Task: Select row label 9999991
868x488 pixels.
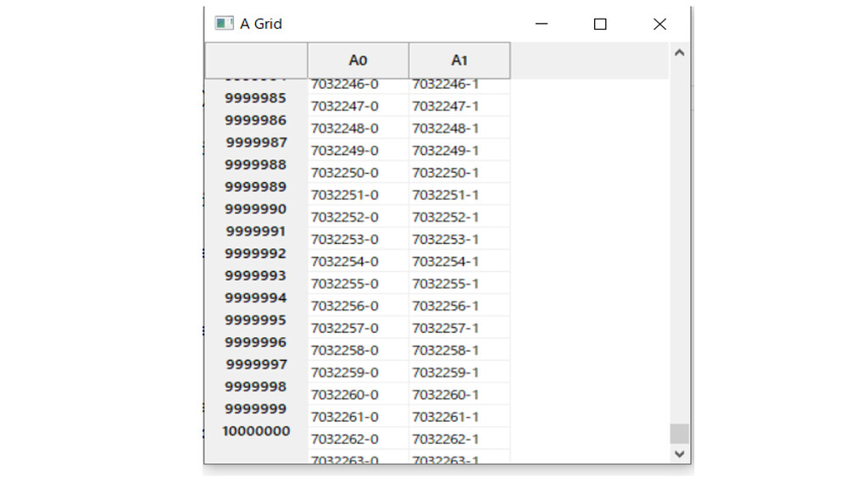Action: (x=256, y=230)
